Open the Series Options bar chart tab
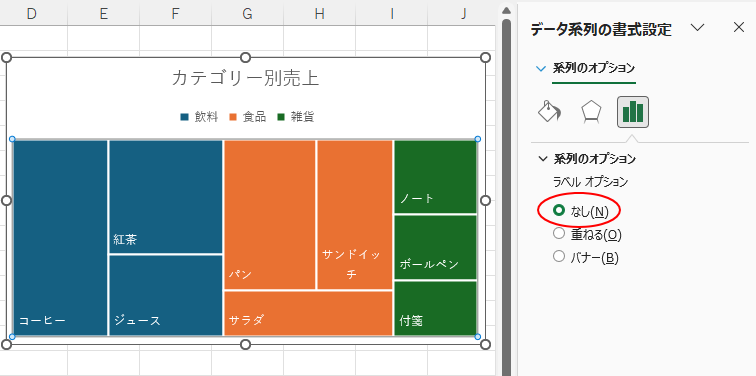The width and height of the screenshot is (756, 376). click(633, 112)
